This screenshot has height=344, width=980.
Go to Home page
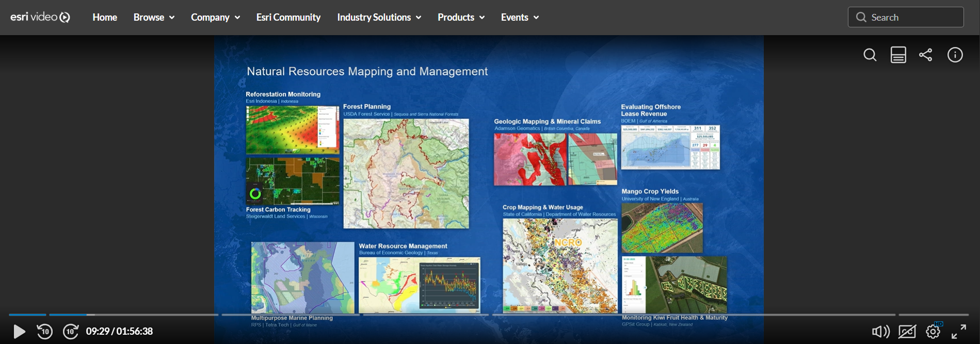(105, 17)
